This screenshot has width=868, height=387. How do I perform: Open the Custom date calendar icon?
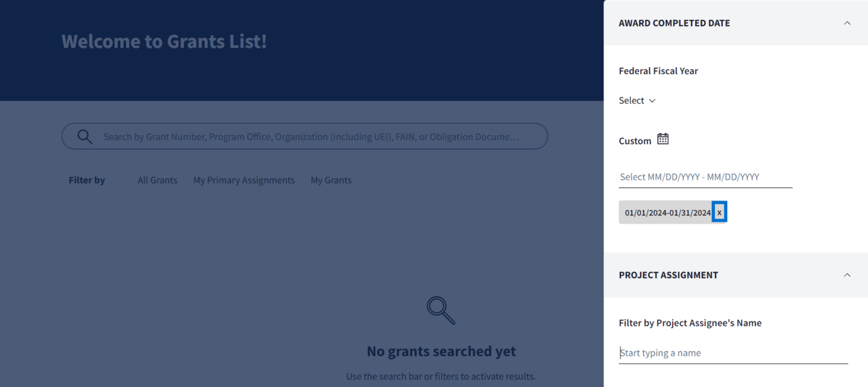coord(663,139)
